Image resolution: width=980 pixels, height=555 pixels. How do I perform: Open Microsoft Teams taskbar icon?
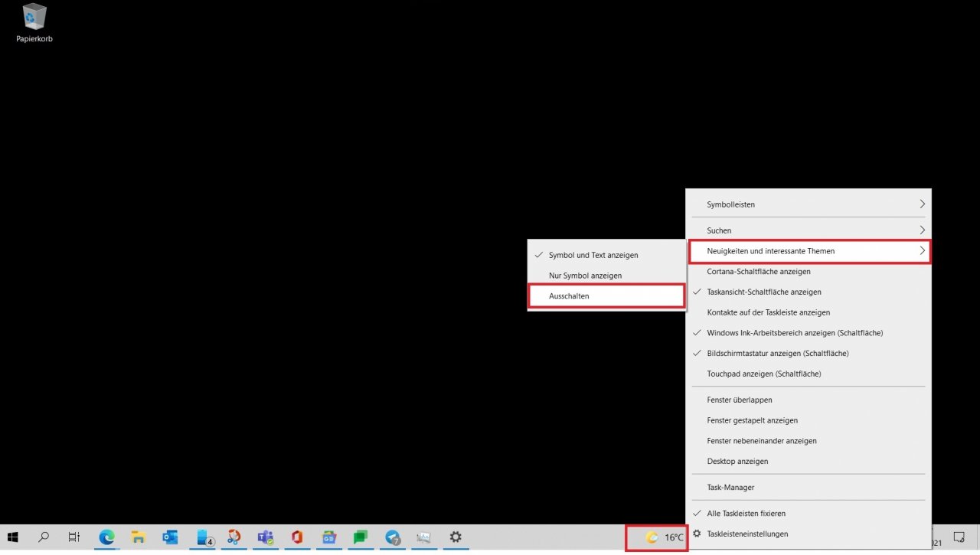point(266,537)
